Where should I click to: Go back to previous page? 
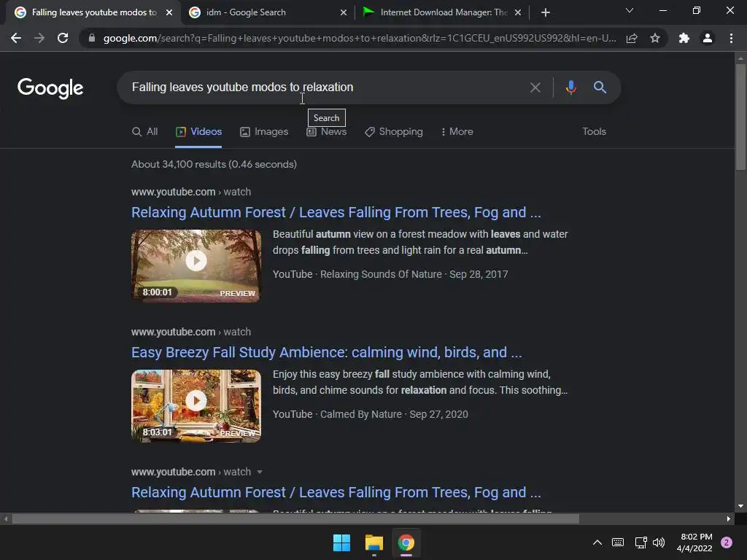point(16,38)
